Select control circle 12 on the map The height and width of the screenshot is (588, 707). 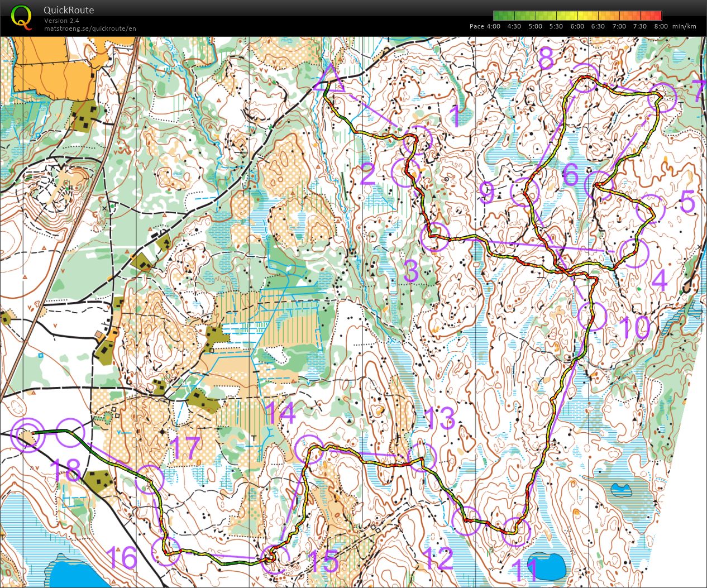pos(466,520)
